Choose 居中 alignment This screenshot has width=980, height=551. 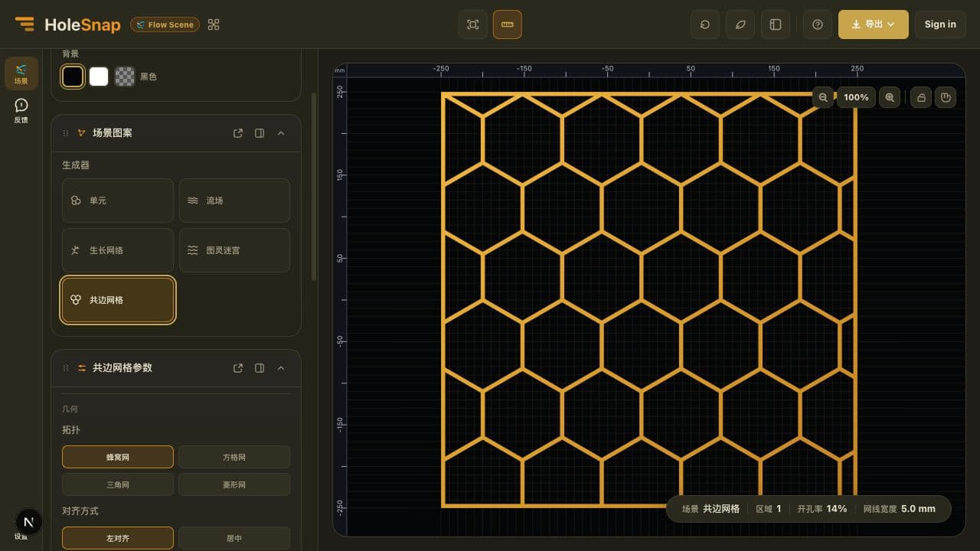(234, 538)
